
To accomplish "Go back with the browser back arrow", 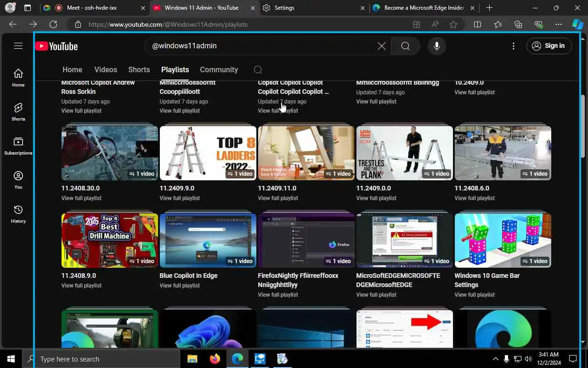I will [13, 24].
